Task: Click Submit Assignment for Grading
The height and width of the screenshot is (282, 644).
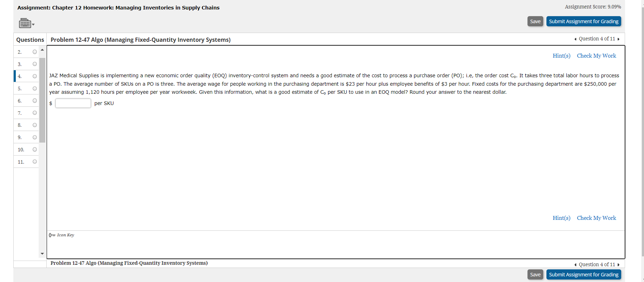Action: click(x=584, y=21)
